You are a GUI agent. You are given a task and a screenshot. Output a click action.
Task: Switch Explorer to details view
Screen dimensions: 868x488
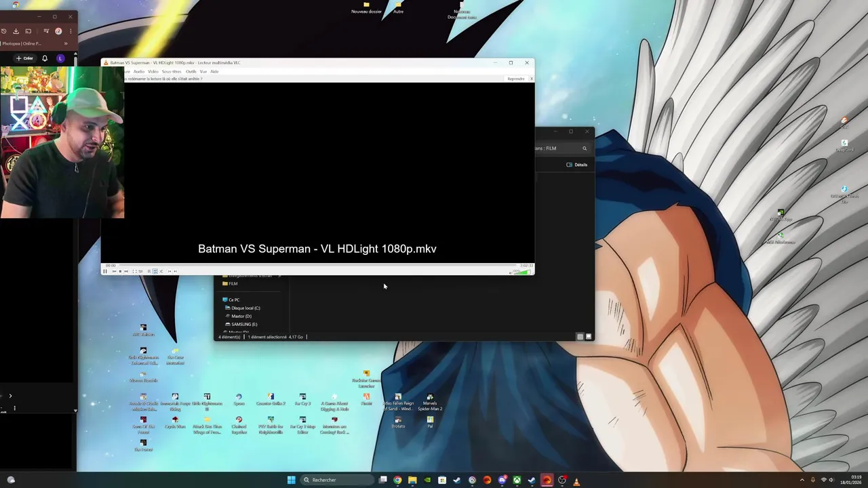[580, 337]
